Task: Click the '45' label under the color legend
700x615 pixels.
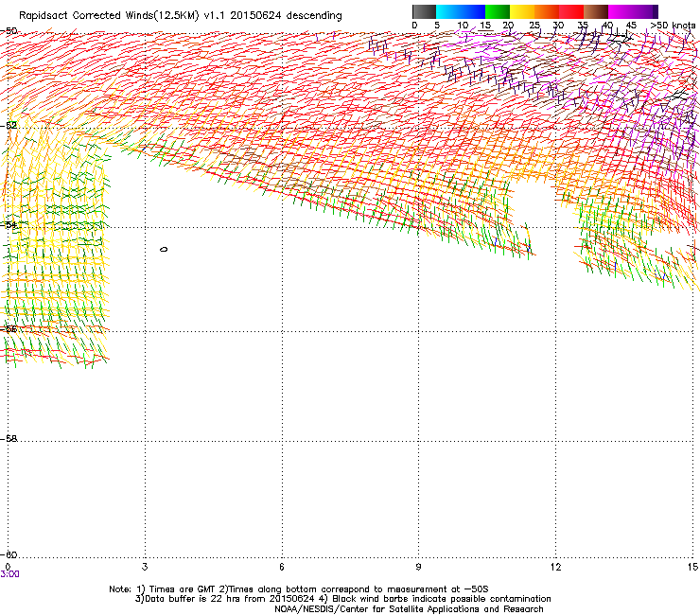Action: (x=631, y=26)
